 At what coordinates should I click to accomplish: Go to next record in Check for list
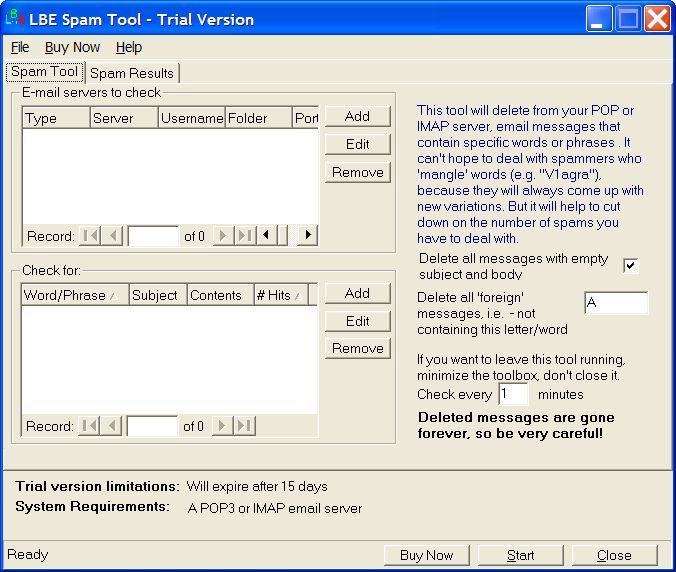pos(222,426)
